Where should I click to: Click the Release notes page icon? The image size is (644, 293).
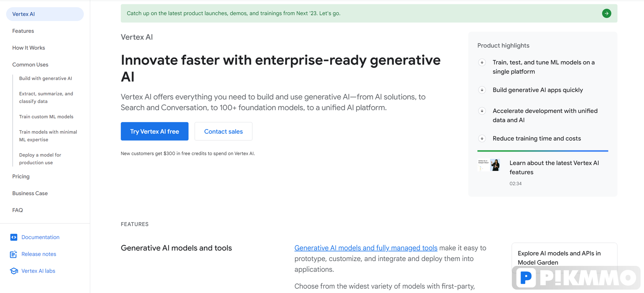13,254
